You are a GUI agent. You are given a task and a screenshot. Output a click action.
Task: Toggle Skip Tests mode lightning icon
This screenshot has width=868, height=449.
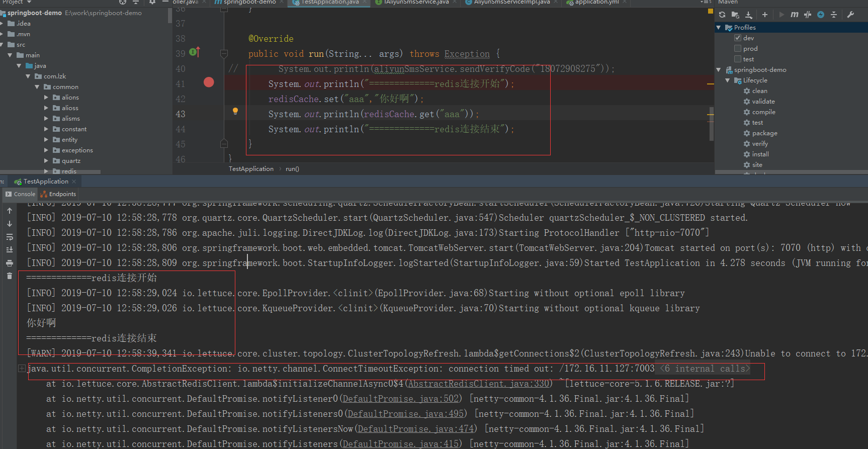(821, 15)
